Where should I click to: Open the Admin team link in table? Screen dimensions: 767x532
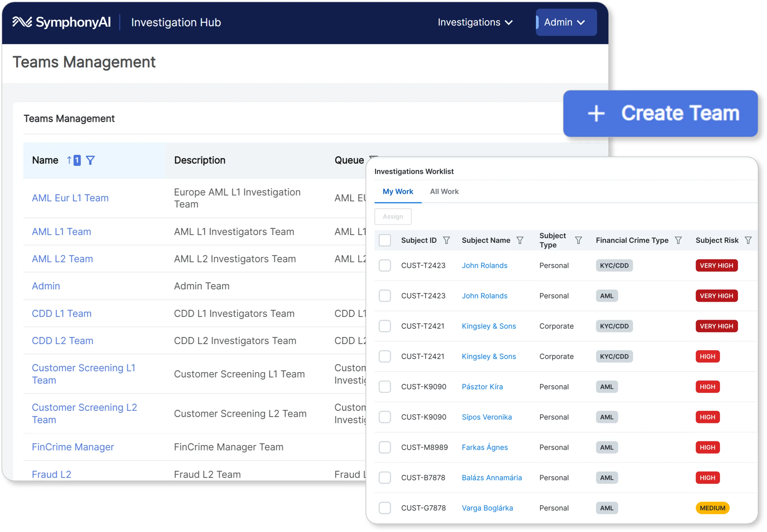46,286
